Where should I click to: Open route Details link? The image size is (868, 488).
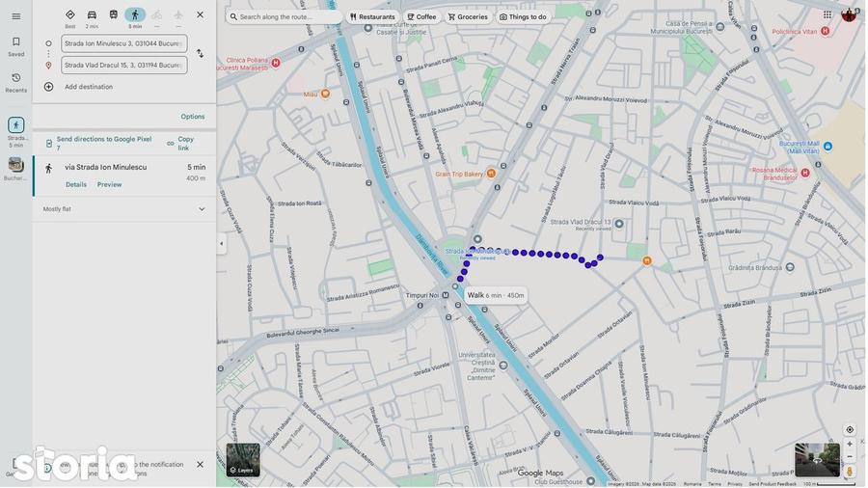point(76,185)
